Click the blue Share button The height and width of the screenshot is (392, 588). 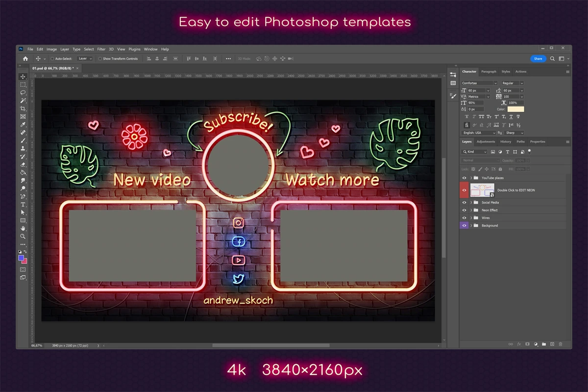tap(538, 59)
